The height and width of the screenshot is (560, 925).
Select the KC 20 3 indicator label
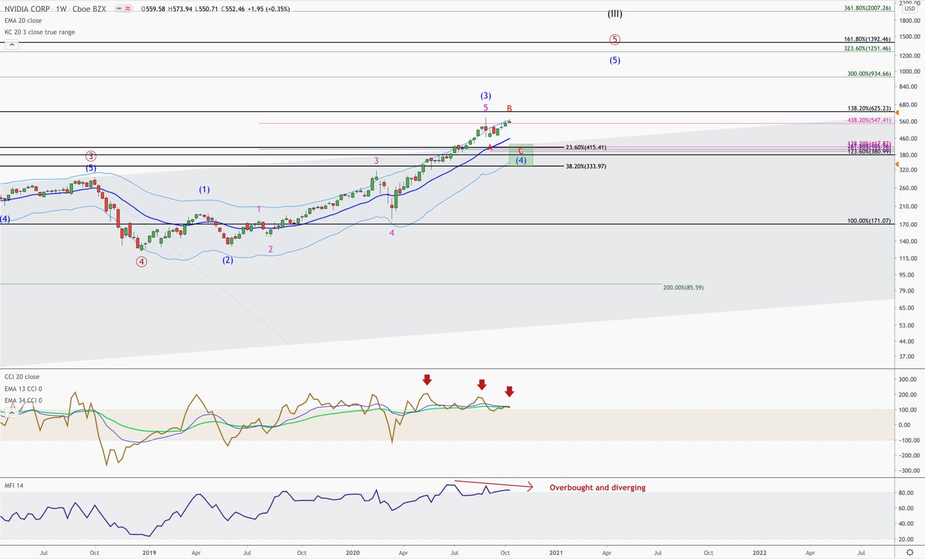click(39, 32)
